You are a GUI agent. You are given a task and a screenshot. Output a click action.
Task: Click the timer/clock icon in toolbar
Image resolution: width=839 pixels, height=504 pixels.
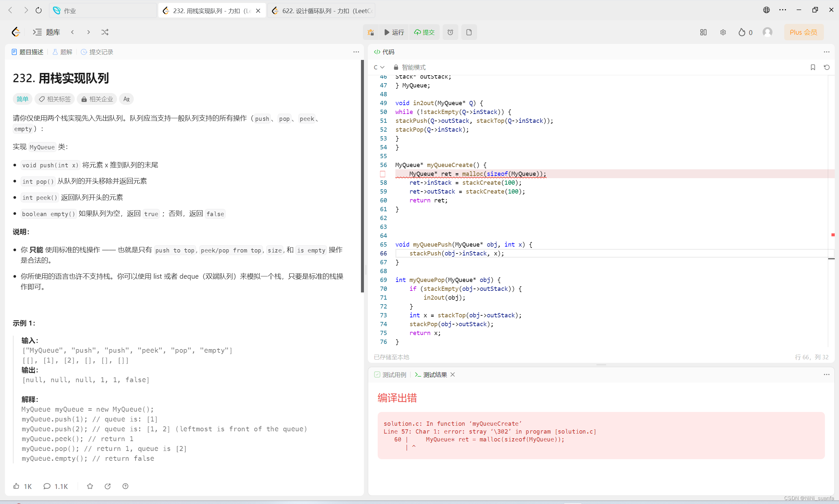(x=451, y=32)
